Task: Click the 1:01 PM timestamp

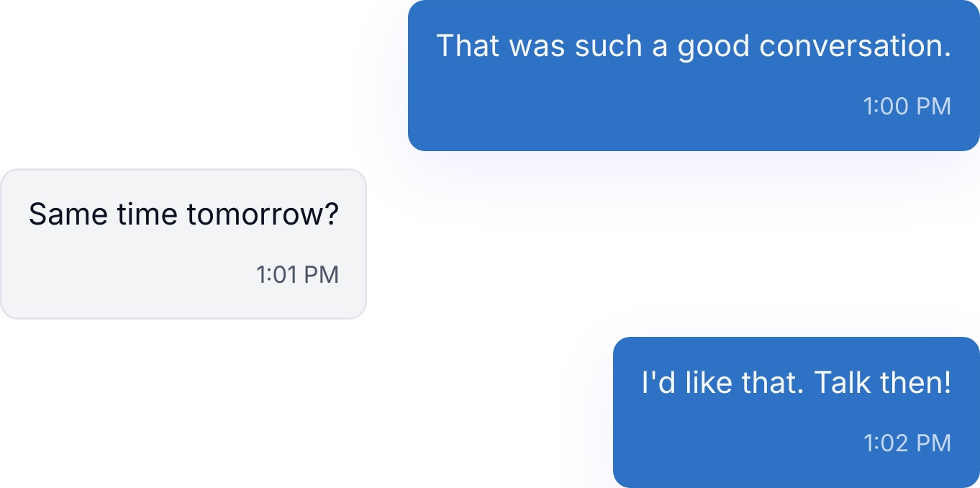Action: (297, 275)
